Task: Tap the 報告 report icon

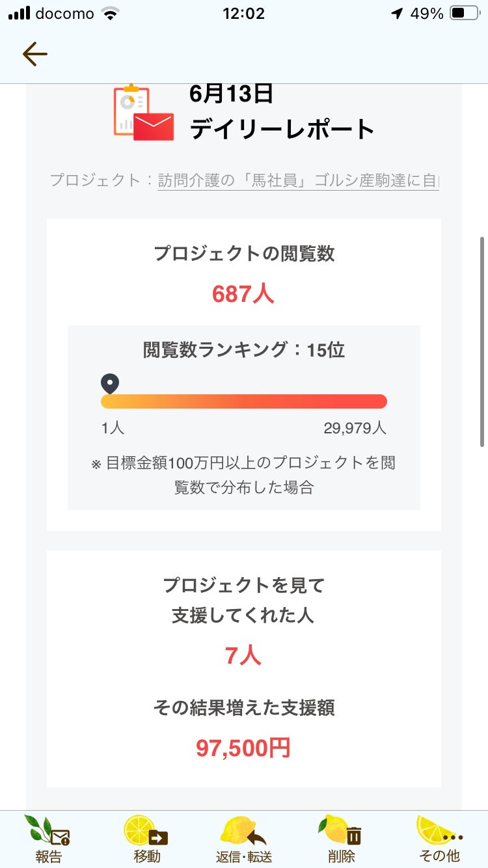Action: [48, 839]
